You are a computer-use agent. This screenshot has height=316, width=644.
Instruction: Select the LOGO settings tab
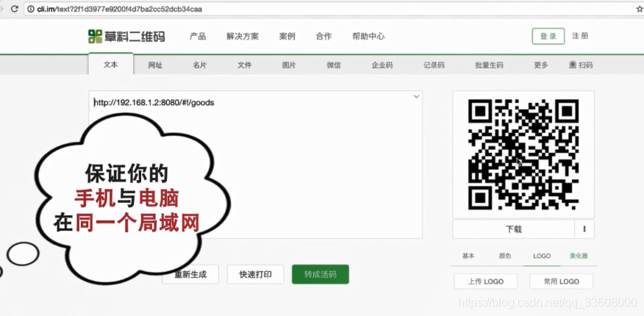542,256
